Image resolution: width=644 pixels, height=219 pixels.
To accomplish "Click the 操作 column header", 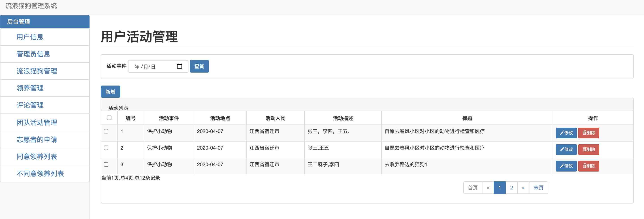I will (x=593, y=118).
